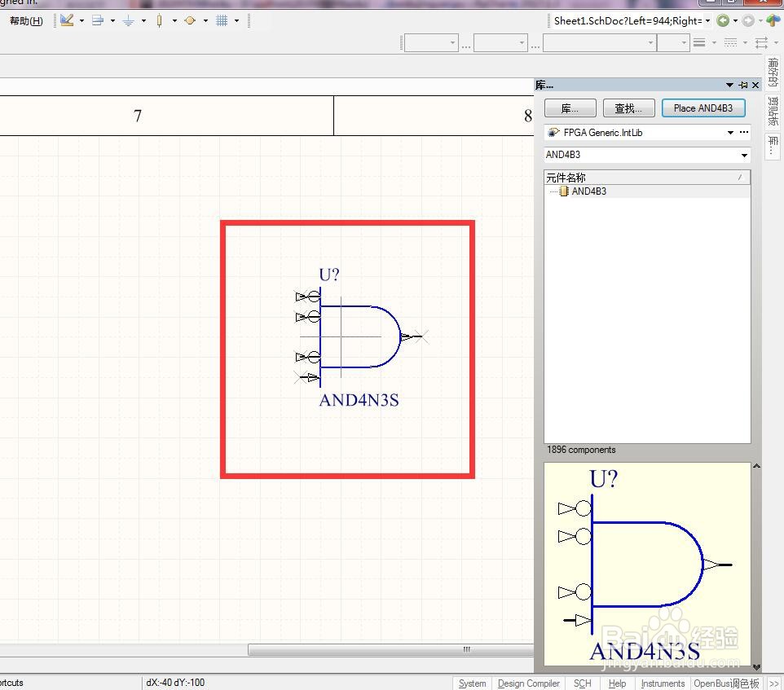Expand the AND4B3 filter dropdown arrow
784x690 pixels.
click(745, 156)
